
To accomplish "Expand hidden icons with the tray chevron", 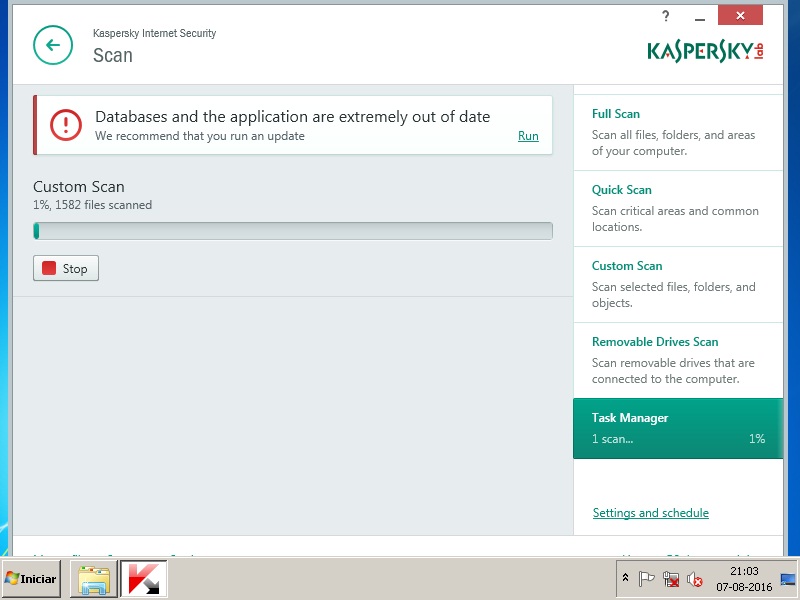I will click(x=626, y=578).
